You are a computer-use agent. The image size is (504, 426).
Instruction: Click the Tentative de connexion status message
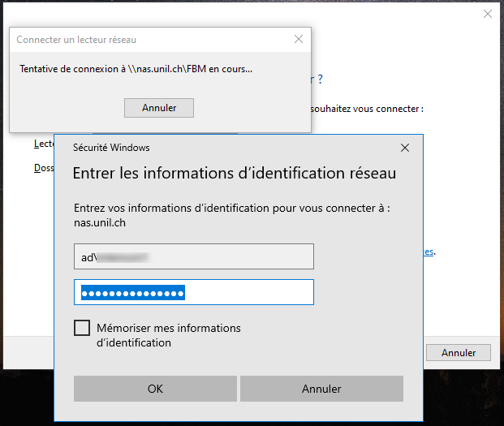136,69
